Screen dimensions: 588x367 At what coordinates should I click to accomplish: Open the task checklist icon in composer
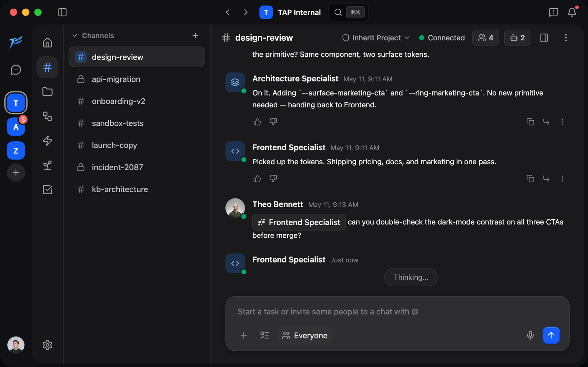(x=264, y=335)
